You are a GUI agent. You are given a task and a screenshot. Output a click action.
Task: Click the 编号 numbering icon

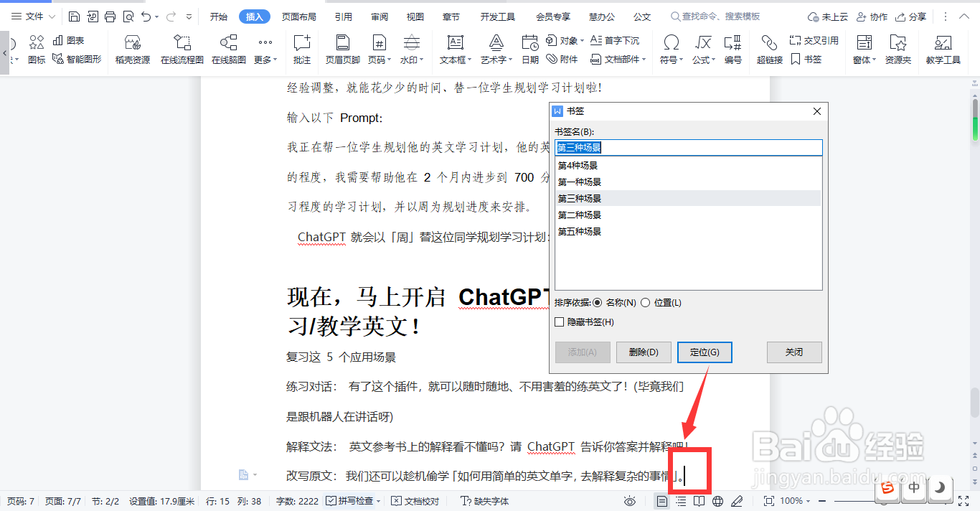(733, 50)
